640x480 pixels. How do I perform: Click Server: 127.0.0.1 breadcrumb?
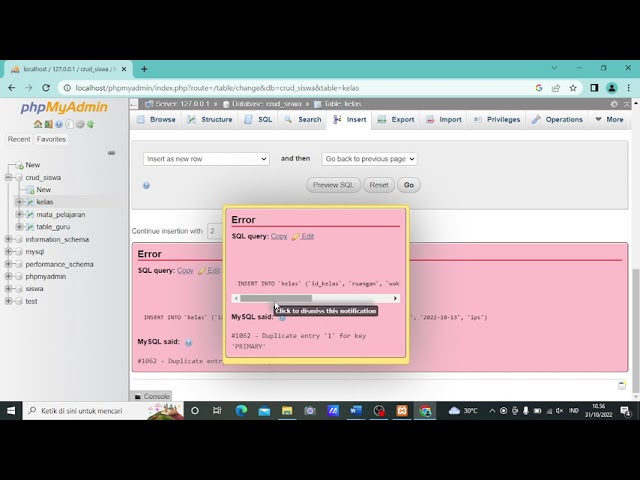click(182, 104)
